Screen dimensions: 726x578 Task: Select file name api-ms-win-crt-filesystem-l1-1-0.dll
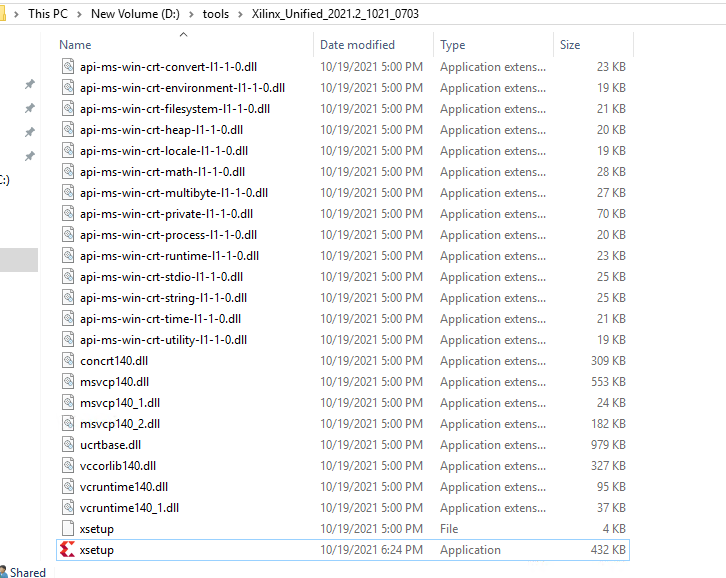click(175, 109)
